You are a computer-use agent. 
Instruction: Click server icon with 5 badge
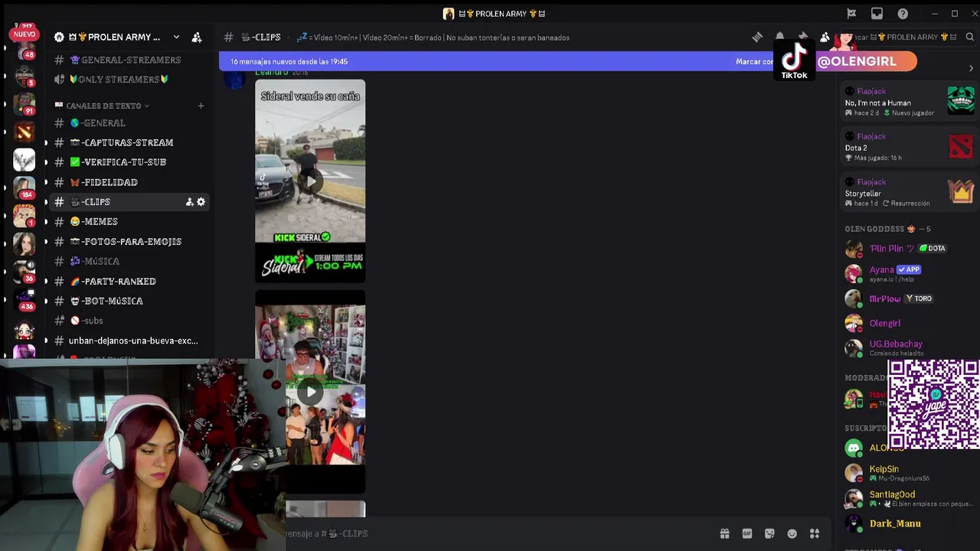pos(24,75)
